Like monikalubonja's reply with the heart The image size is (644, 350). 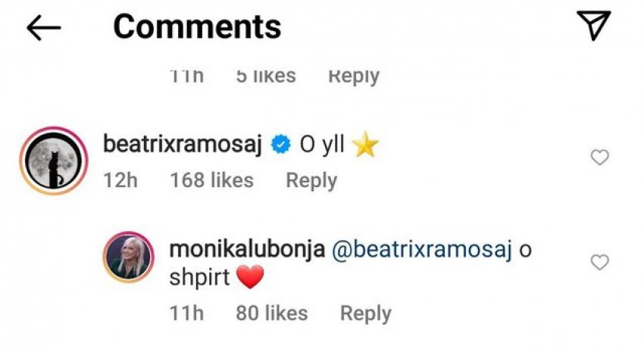(x=599, y=263)
